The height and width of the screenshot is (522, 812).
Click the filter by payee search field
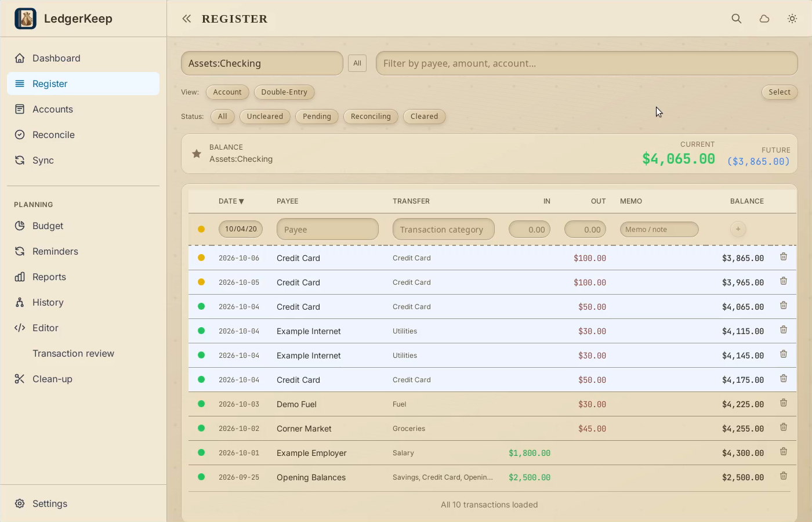(587, 63)
